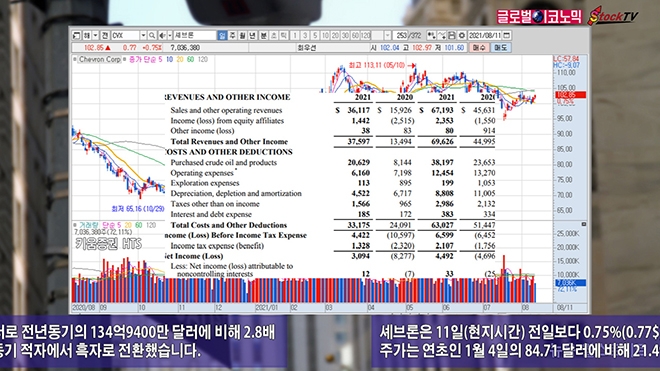Open the chart settings gear icon

click(461, 35)
